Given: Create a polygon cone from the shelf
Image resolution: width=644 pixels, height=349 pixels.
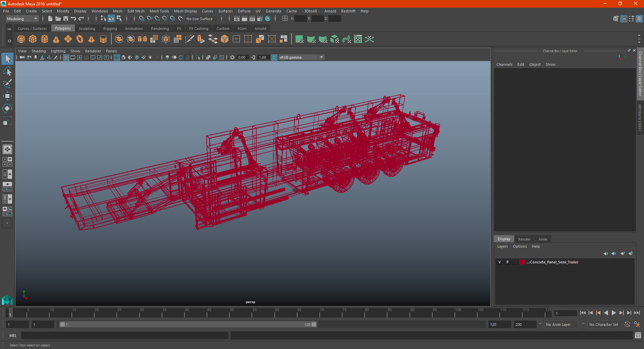Looking at the screenshot, I should pos(56,39).
